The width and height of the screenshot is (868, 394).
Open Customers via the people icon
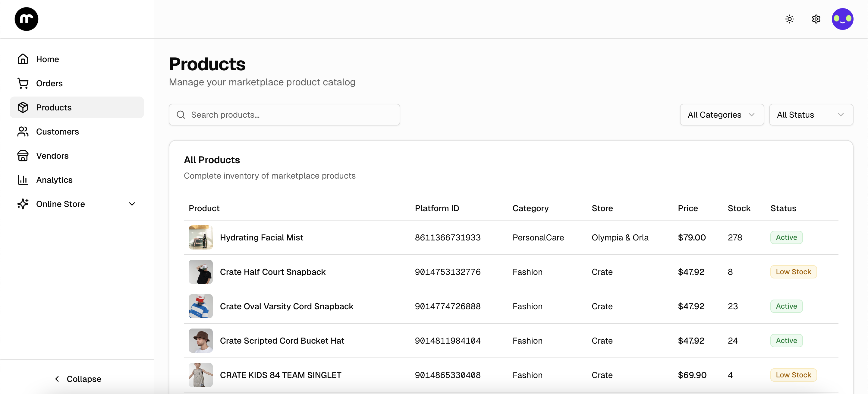click(23, 132)
